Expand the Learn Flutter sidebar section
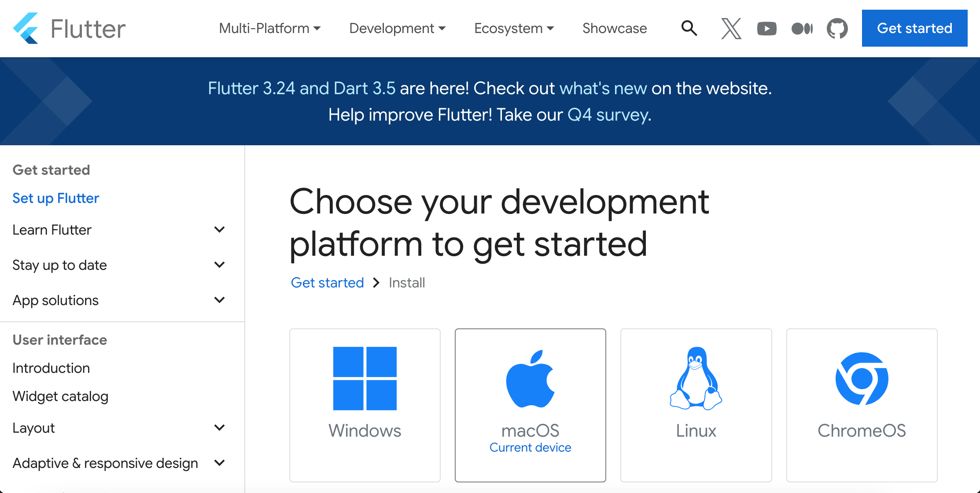980x493 pixels. pyautogui.click(x=219, y=230)
